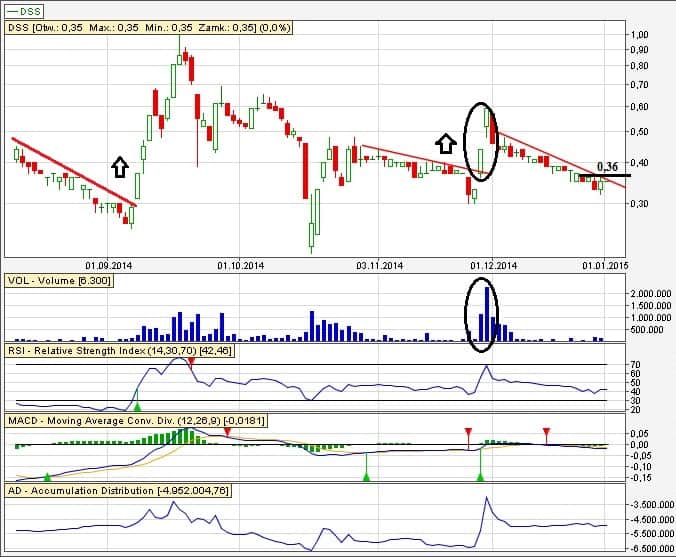This screenshot has height=557, width=676.
Task: Select the black ellipse on the volume panel
Action: 481,314
